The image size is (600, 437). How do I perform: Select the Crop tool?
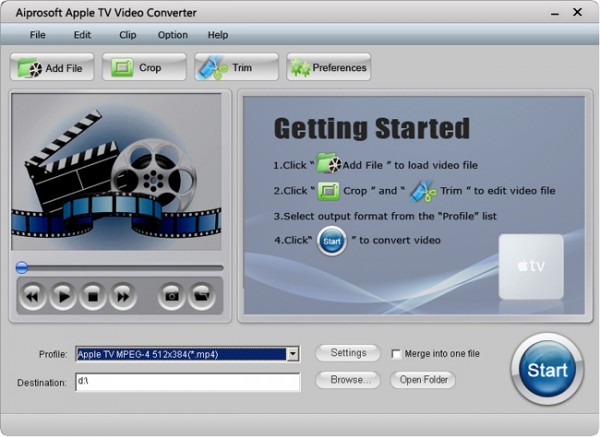(x=144, y=69)
